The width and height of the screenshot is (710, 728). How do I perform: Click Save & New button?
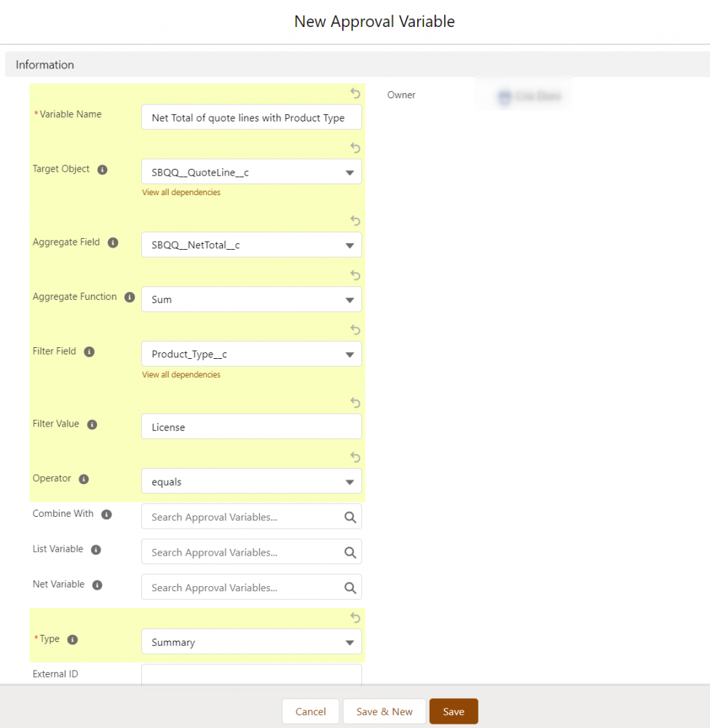pyautogui.click(x=384, y=711)
